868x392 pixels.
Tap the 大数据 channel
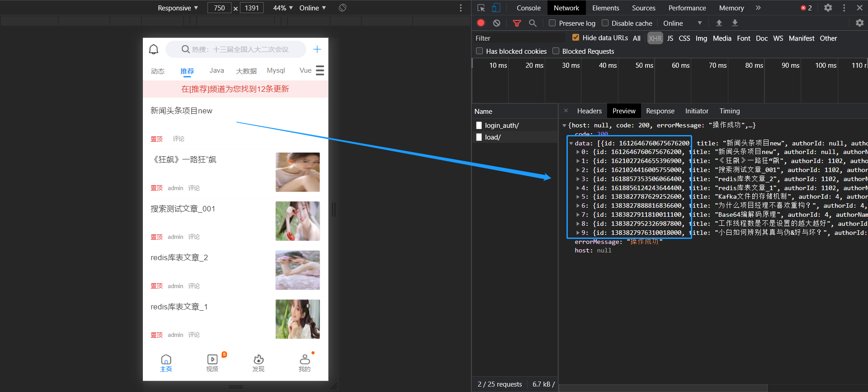coord(246,71)
